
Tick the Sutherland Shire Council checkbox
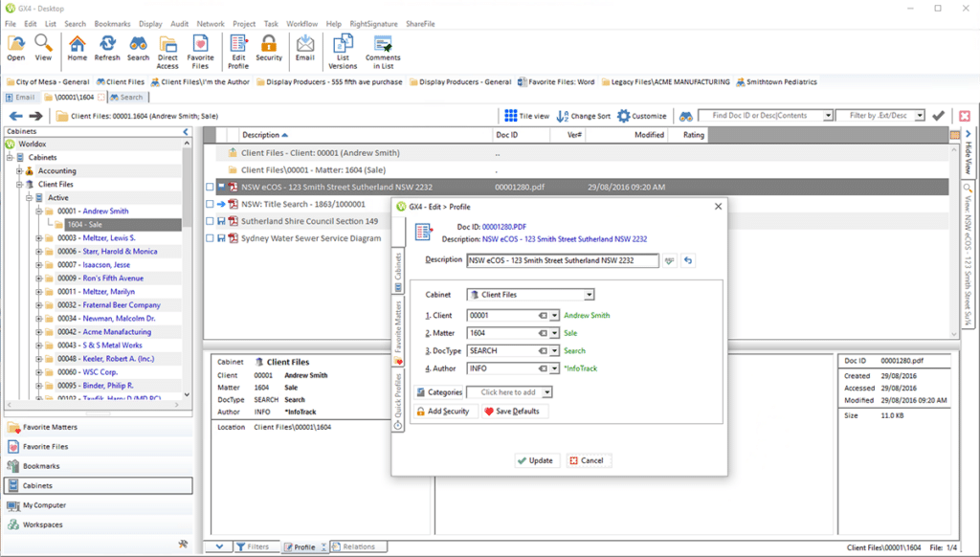(x=210, y=221)
